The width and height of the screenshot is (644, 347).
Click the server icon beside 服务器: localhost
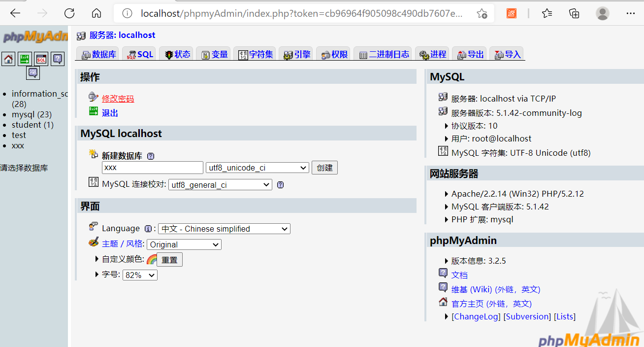[x=81, y=35]
